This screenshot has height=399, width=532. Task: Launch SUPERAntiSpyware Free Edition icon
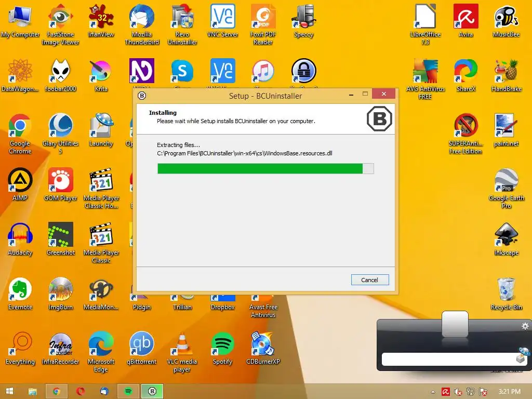(x=465, y=134)
